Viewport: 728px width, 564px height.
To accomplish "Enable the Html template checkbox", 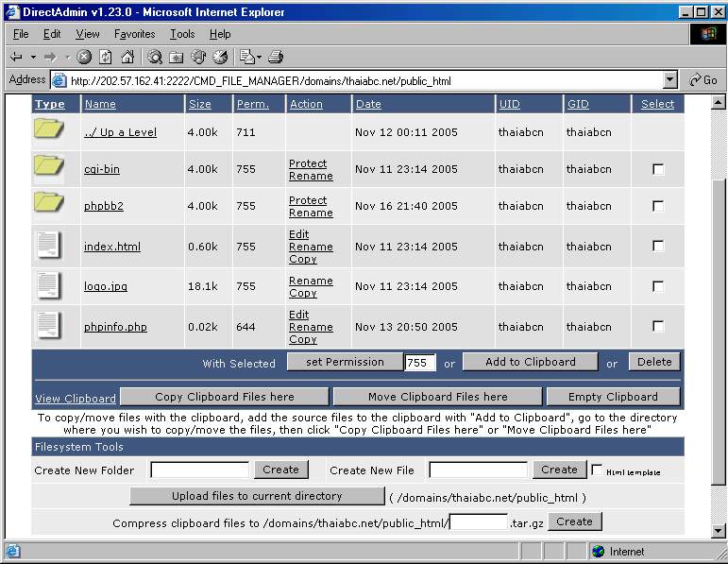I will pyautogui.click(x=597, y=470).
